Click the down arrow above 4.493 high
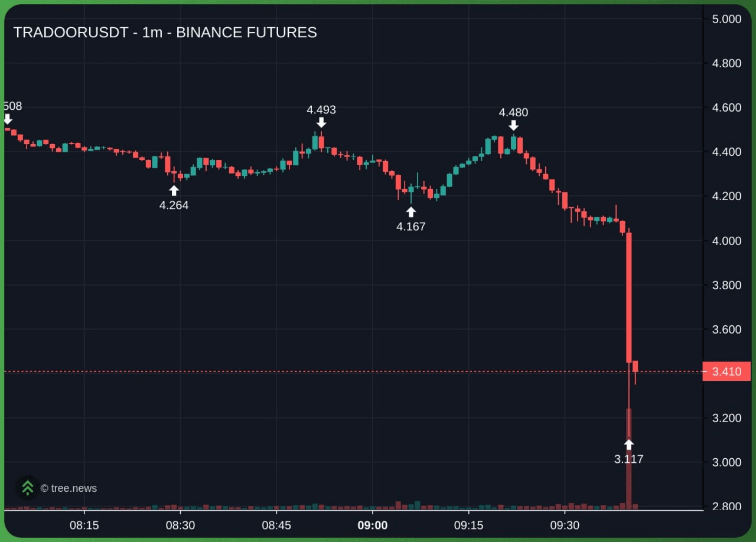 click(x=321, y=122)
